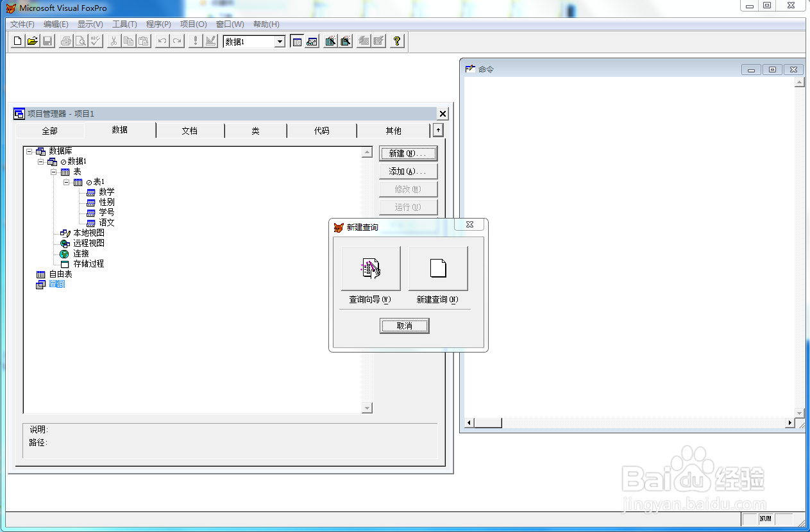This screenshot has height=532, width=810.
Task: Click the Print Preview toolbar icon
Action: 80,41
